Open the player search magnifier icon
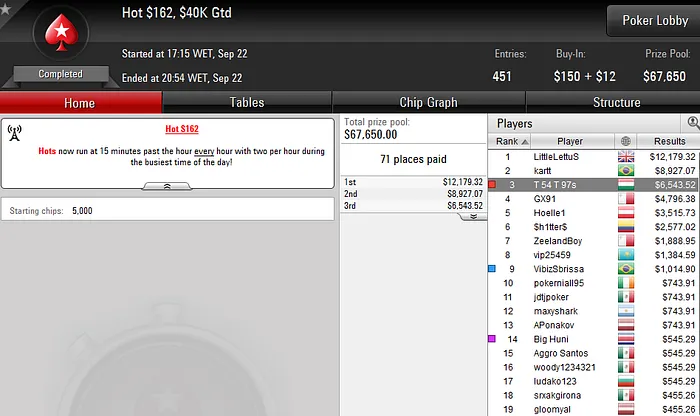The image size is (700, 416). pos(693,123)
